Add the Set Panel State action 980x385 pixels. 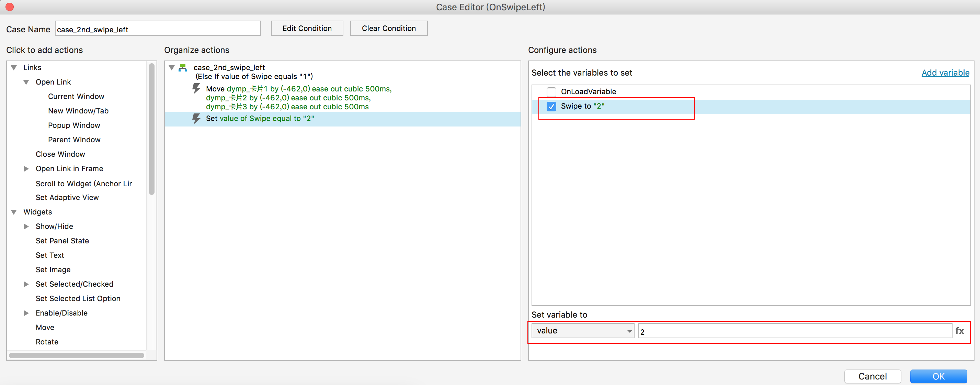(62, 241)
